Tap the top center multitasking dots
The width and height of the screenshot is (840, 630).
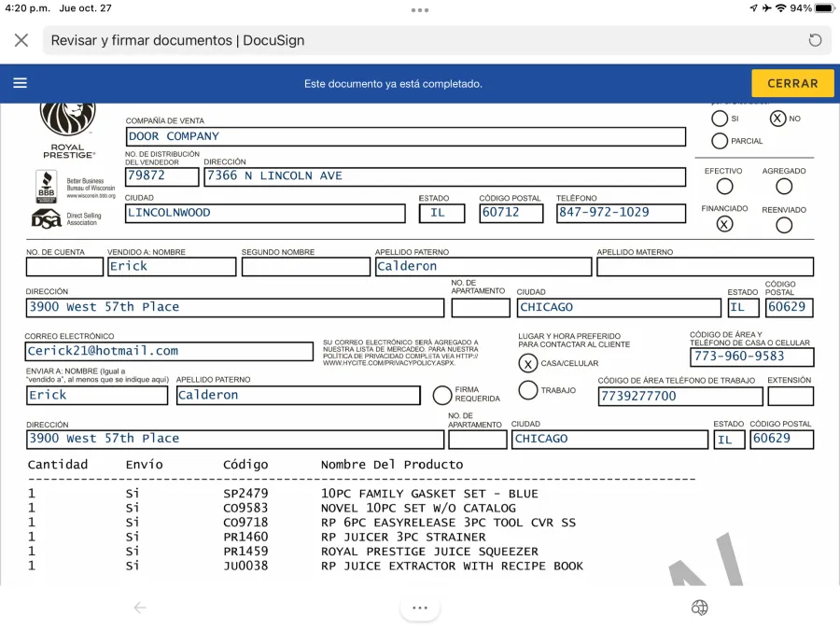(420, 9)
